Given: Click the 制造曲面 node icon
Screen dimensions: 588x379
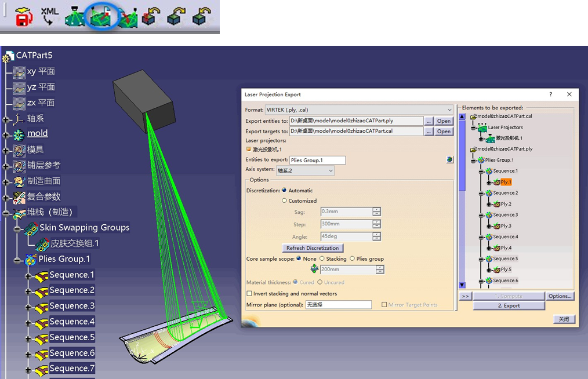Looking at the screenshot, I should (19, 182).
